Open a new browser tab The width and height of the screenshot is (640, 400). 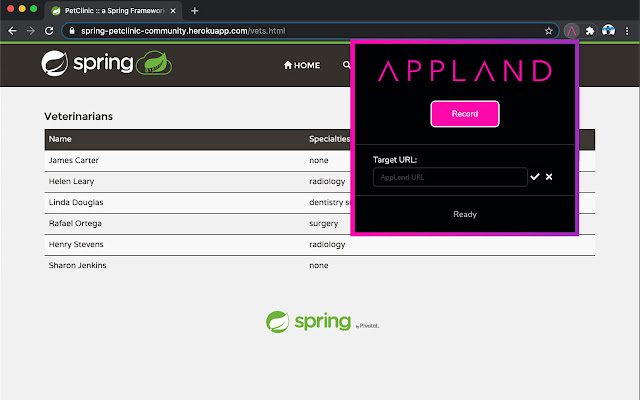point(195,11)
